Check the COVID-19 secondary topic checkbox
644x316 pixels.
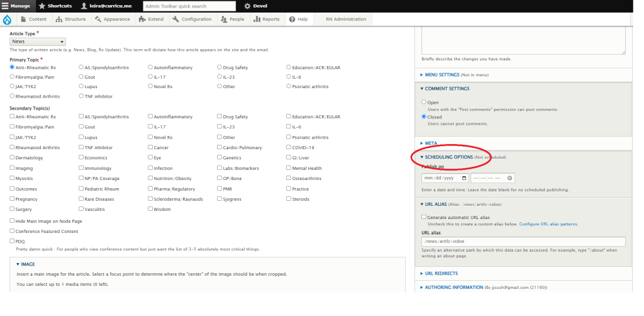coord(289,147)
